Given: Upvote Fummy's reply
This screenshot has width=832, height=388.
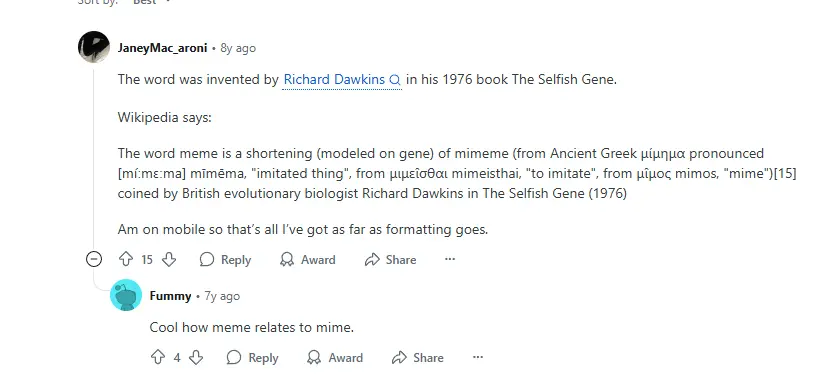Looking at the screenshot, I should coord(158,357).
